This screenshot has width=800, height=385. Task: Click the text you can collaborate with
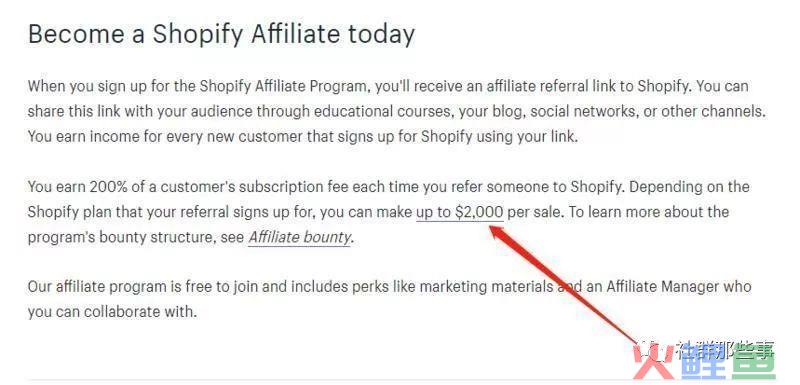112,312
